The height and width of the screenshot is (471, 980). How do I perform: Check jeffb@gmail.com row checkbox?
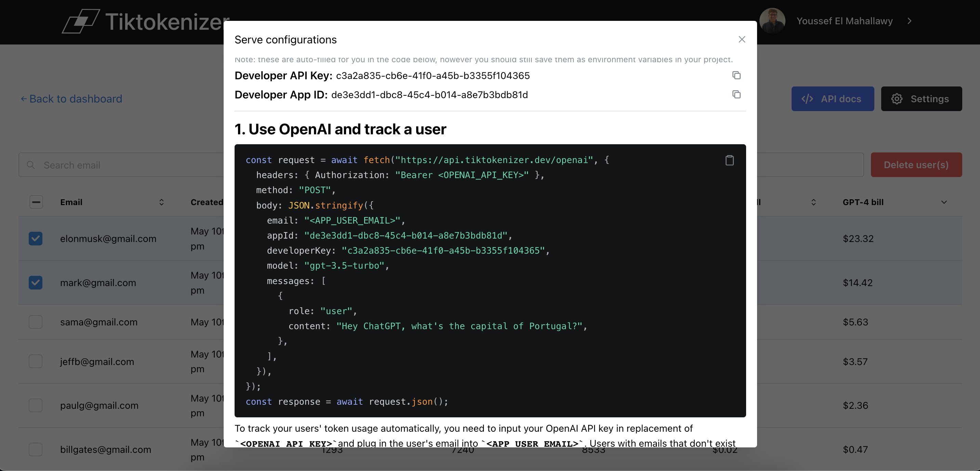point(36,362)
